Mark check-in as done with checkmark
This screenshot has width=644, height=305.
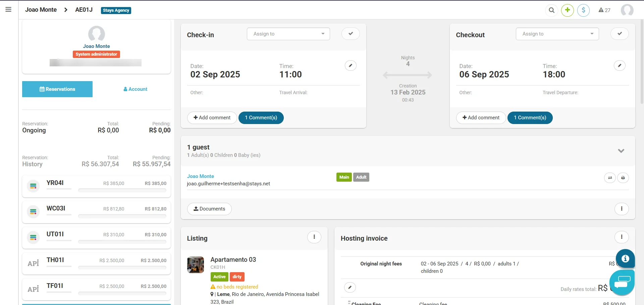351,34
